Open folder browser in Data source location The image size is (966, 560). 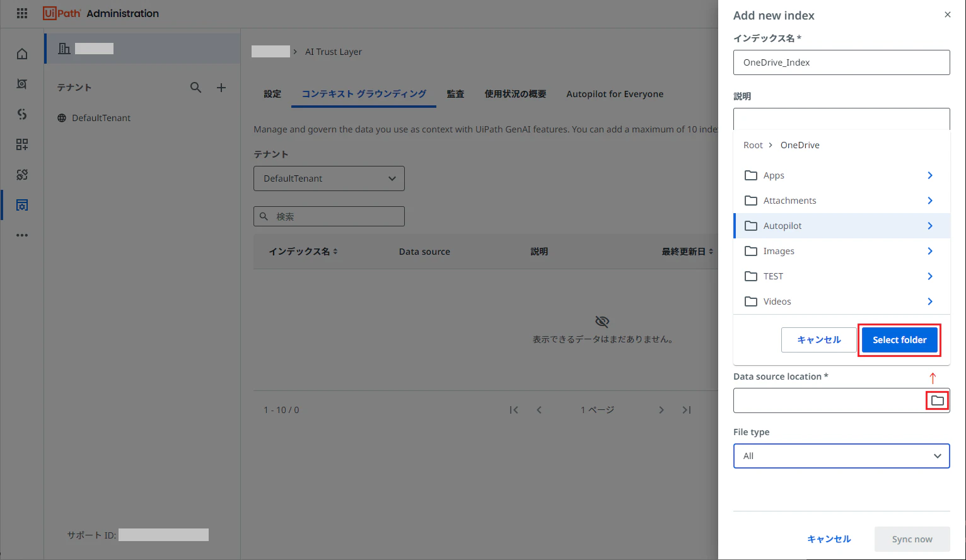[938, 400]
